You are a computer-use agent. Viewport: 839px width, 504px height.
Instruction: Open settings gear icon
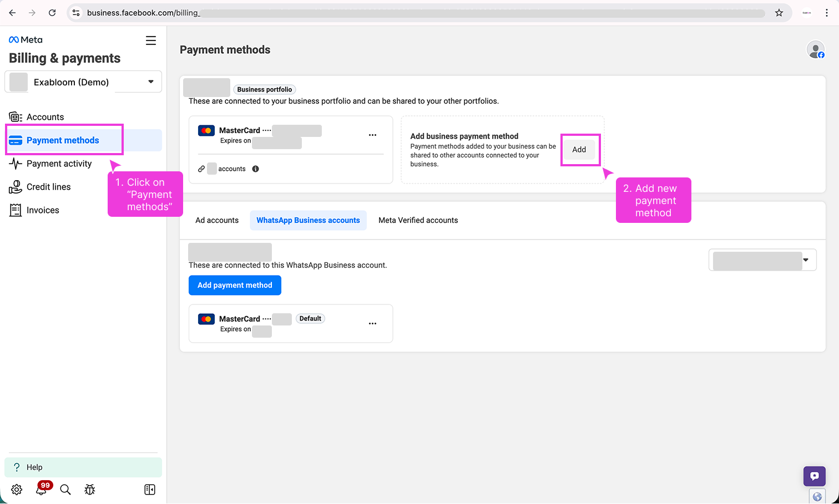tap(17, 490)
